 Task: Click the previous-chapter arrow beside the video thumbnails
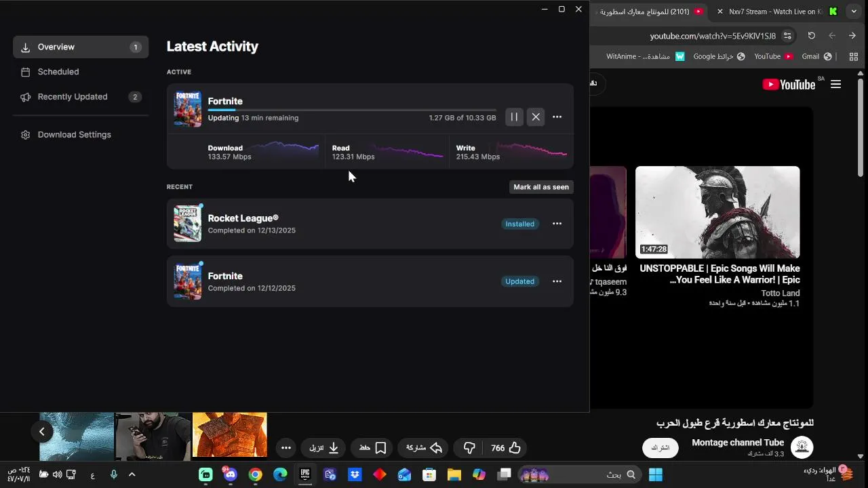point(41,432)
